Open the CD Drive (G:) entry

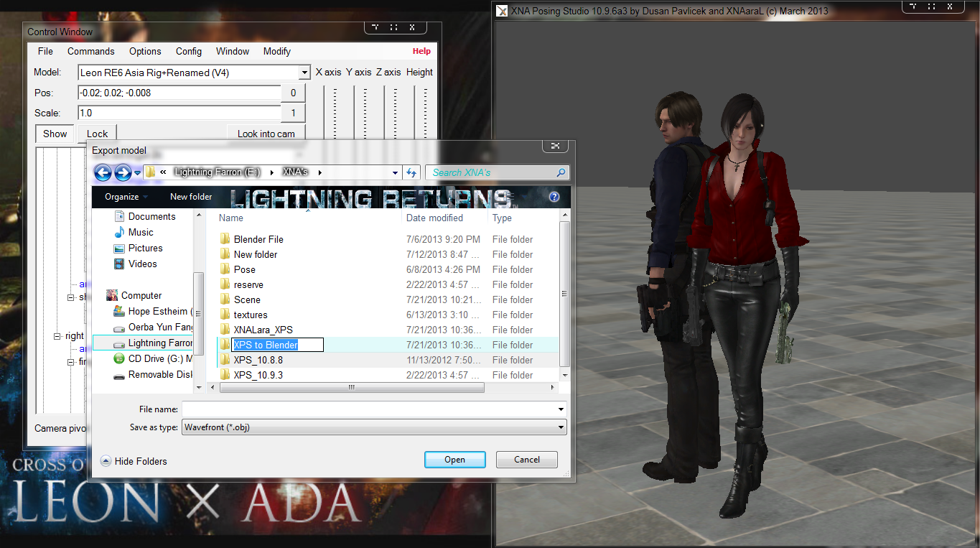[x=153, y=358]
